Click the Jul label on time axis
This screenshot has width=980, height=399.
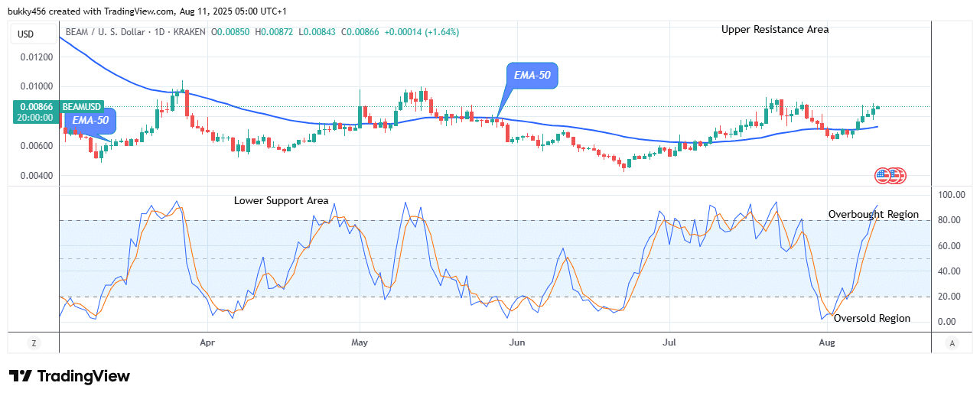pyautogui.click(x=670, y=344)
